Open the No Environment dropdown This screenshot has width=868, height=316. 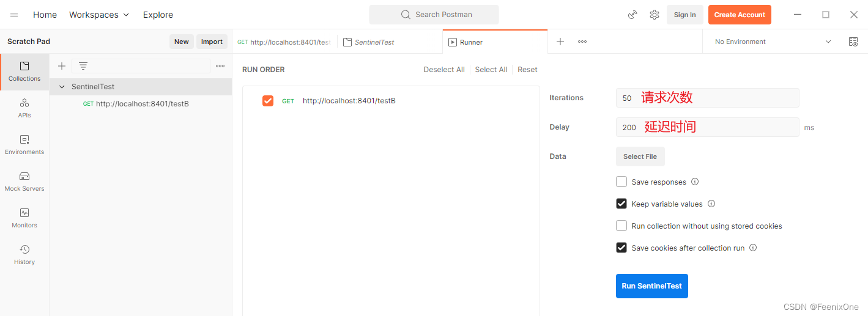pyautogui.click(x=773, y=42)
